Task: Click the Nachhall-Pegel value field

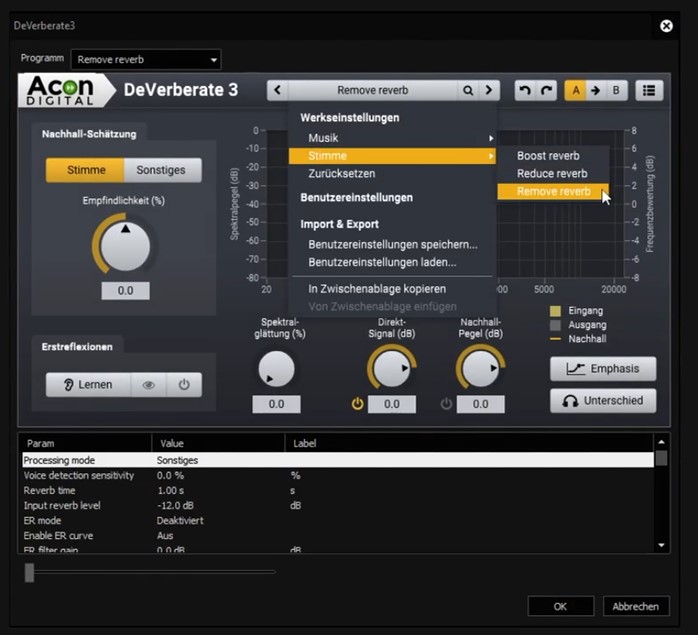Action: [x=481, y=404]
